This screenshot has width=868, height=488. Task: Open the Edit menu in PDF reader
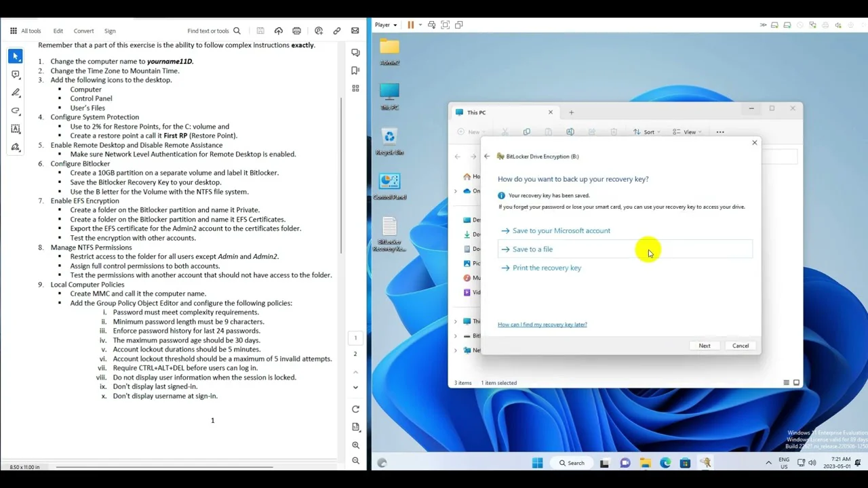(x=58, y=30)
